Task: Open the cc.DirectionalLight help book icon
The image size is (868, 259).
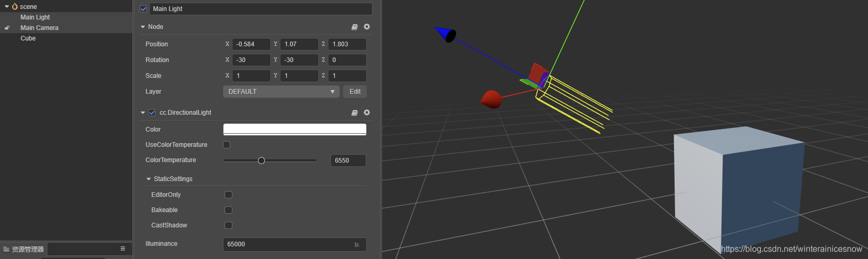Action: click(355, 113)
